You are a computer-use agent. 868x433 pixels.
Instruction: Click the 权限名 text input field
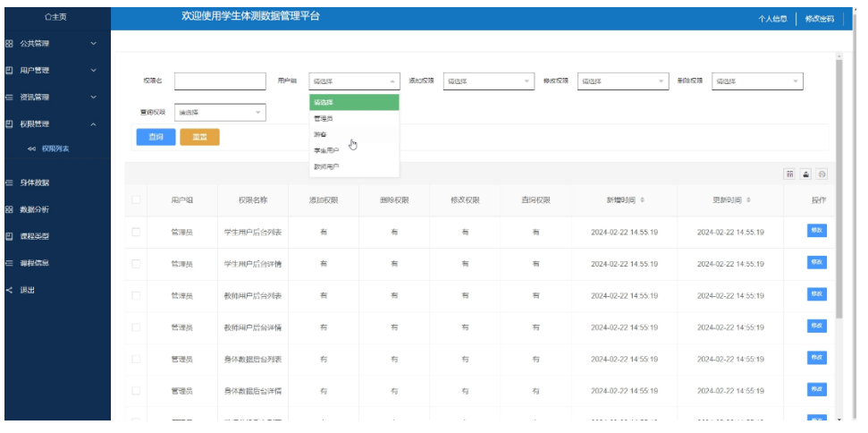coord(220,81)
